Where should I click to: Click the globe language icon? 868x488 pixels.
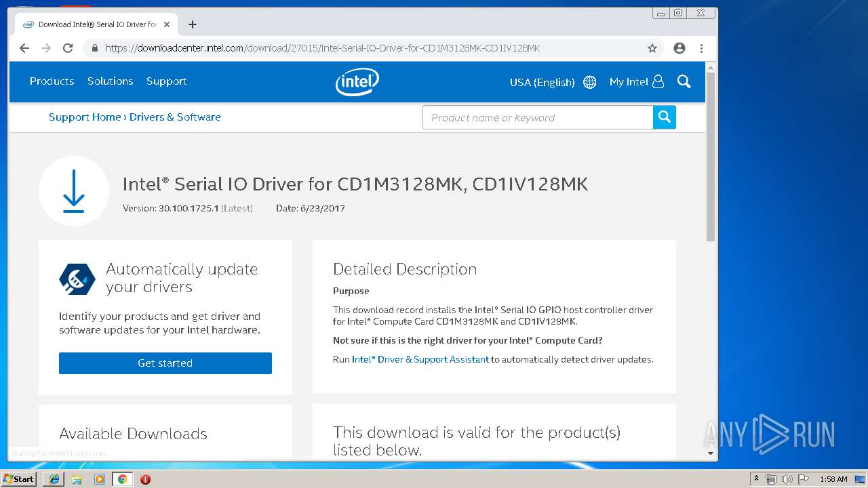point(590,82)
